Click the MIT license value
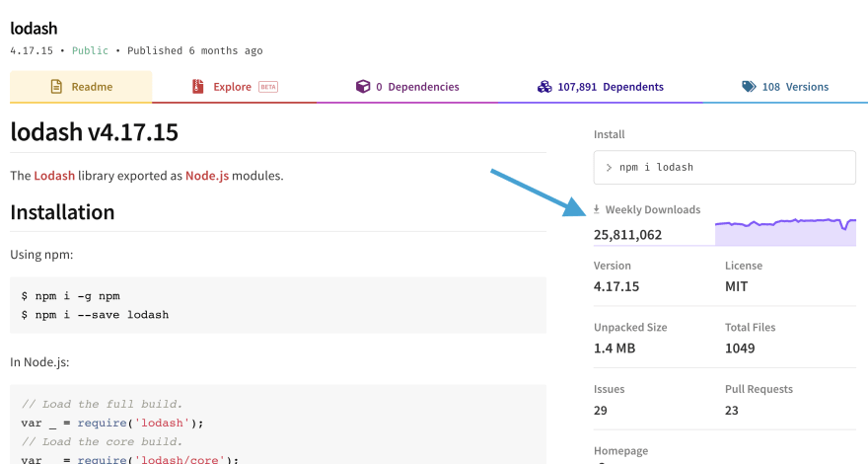This screenshot has height=464, width=868. pyautogui.click(x=736, y=286)
